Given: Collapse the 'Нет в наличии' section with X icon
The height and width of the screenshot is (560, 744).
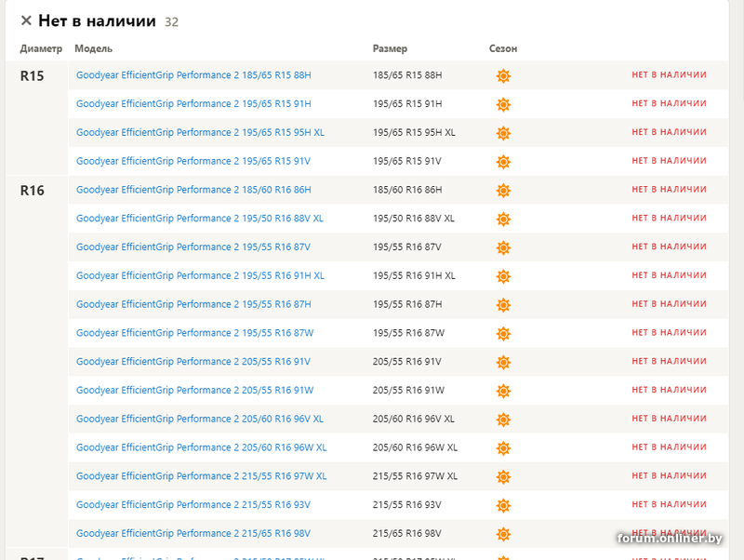Looking at the screenshot, I should click(26, 20).
